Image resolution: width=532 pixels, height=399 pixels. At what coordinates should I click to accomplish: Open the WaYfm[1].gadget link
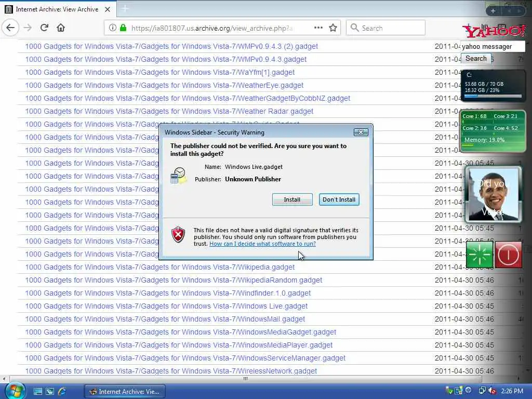[x=160, y=72]
